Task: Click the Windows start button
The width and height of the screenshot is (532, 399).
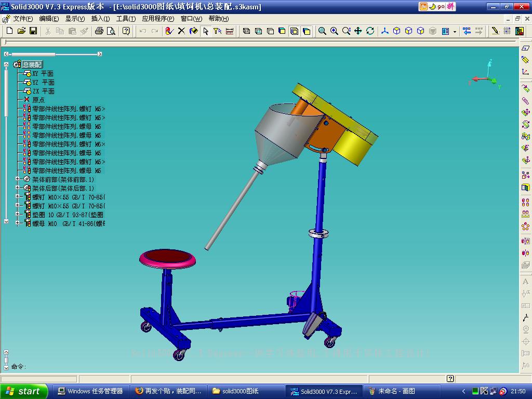Action: point(24,391)
